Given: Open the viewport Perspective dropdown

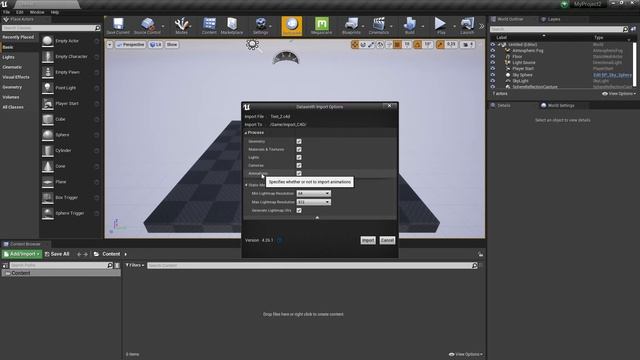Looking at the screenshot, I should pyautogui.click(x=131, y=44).
